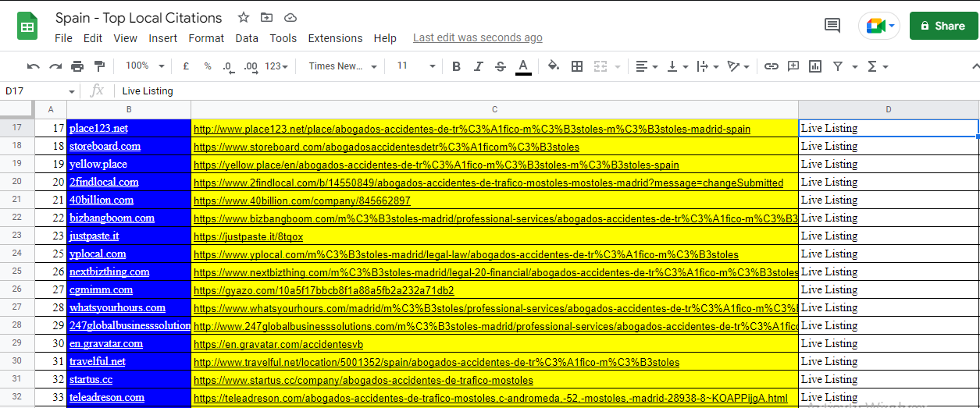Open the Extensions menu
980x408 pixels.
tap(335, 38)
